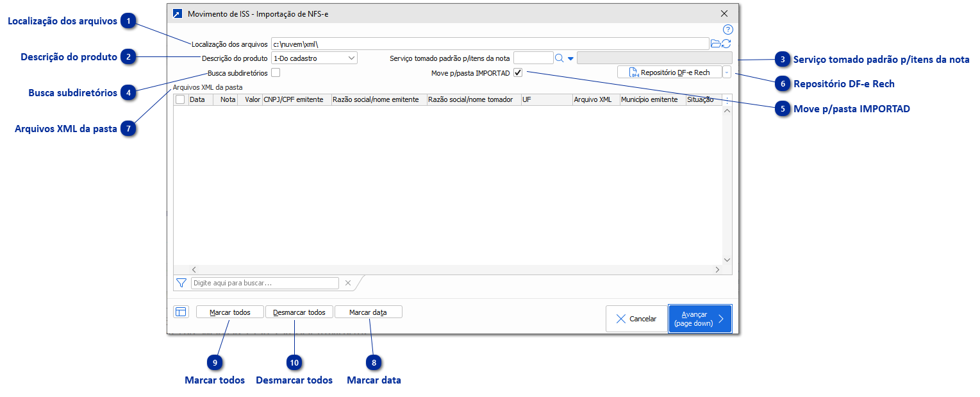Expand the Repositório DF-e Rech split arrow

click(726, 72)
